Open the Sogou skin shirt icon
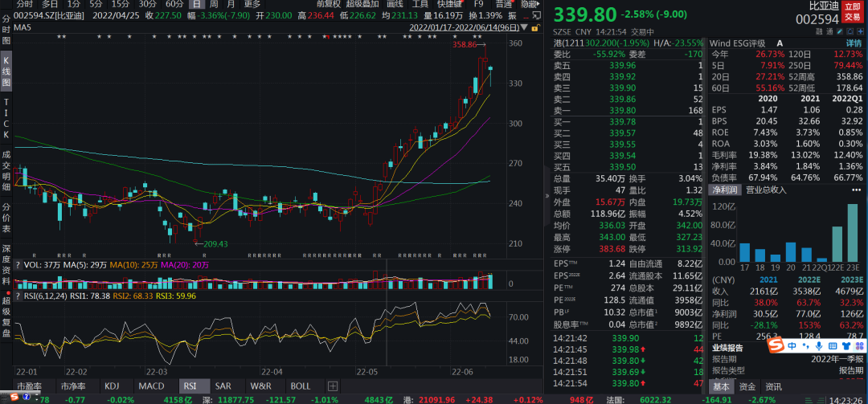 pos(846,345)
